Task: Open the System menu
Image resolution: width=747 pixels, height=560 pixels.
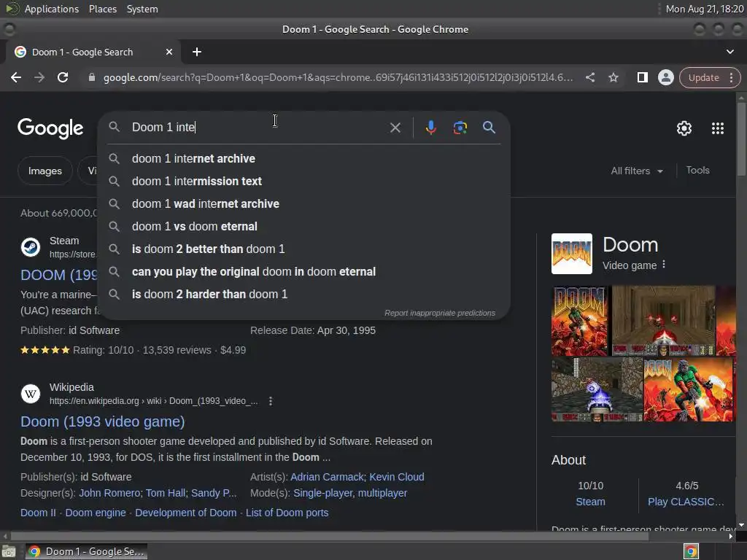Action: point(142,9)
